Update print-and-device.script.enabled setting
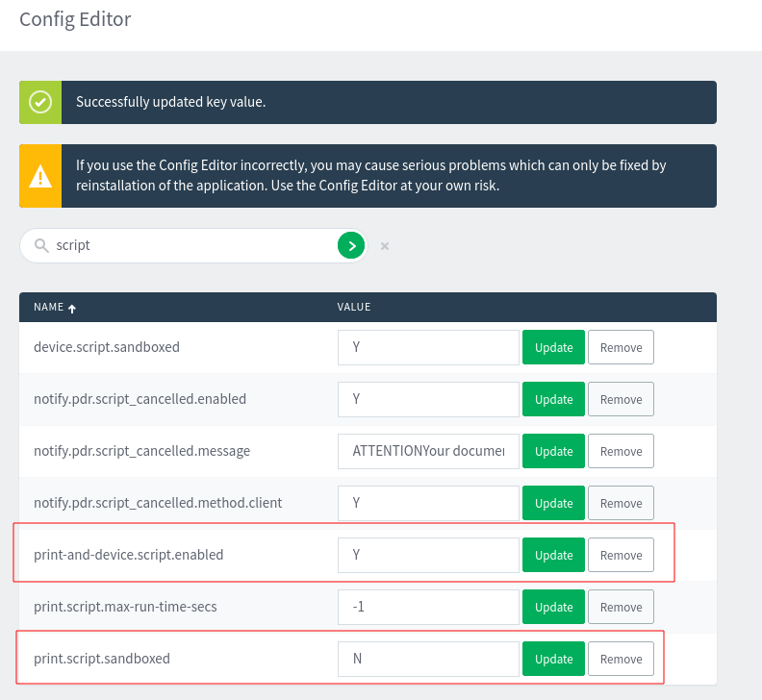762x700 pixels. [x=553, y=556]
